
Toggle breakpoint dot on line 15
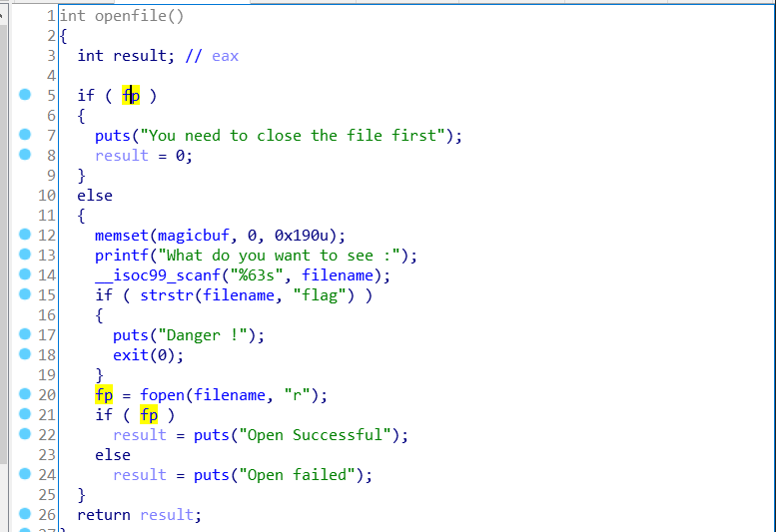(25, 294)
